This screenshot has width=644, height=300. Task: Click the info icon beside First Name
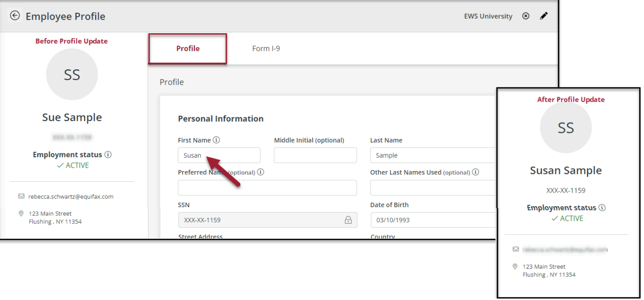click(216, 140)
